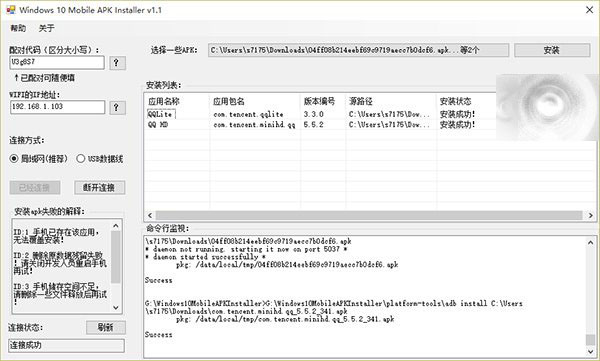Click the com.tencent.qqlite package cell

click(x=248, y=114)
